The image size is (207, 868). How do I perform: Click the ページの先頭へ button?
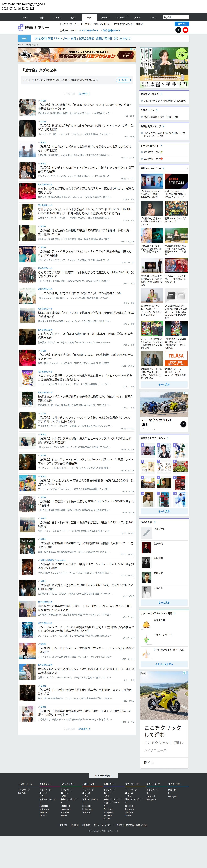103,776
